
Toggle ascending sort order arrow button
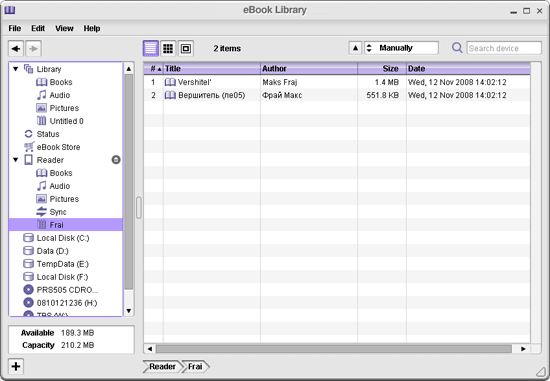(x=355, y=48)
